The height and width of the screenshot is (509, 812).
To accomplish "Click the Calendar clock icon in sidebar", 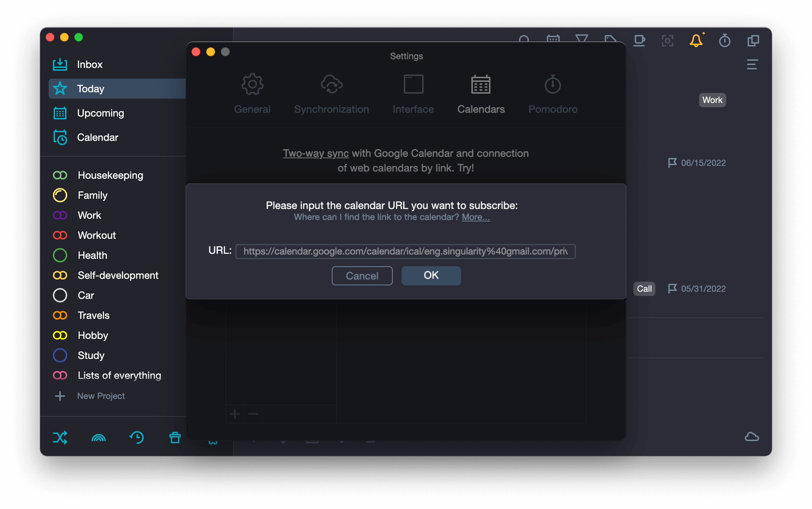I will [60, 137].
